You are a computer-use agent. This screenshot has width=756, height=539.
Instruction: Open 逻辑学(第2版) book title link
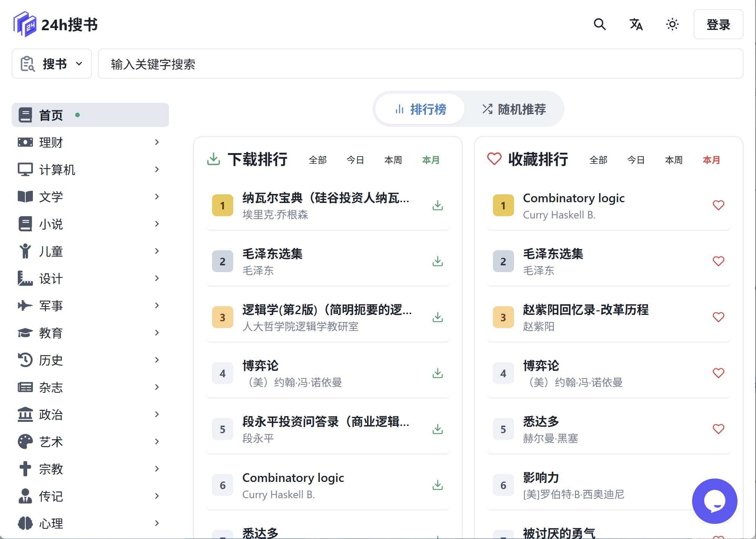click(327, 310)
